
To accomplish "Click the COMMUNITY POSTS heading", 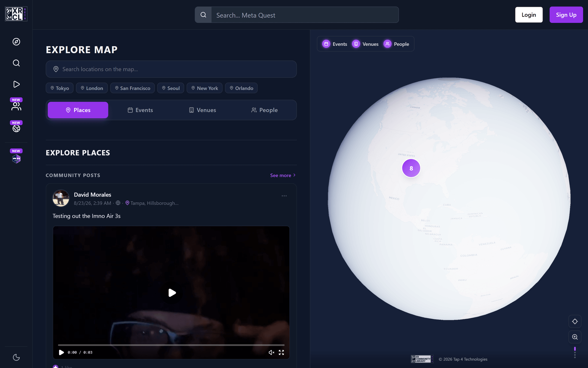I will pyautogui.click(x=73, y=175).
